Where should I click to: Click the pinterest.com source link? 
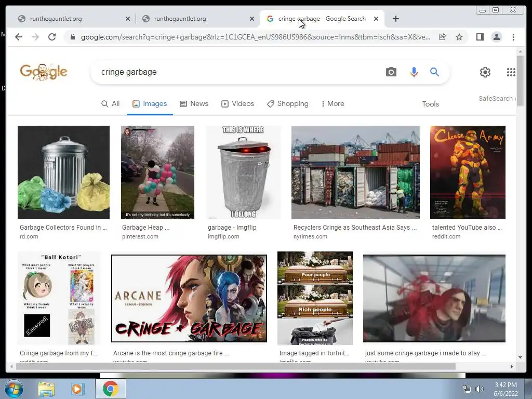pyautogui.click(x=140, y=236)
